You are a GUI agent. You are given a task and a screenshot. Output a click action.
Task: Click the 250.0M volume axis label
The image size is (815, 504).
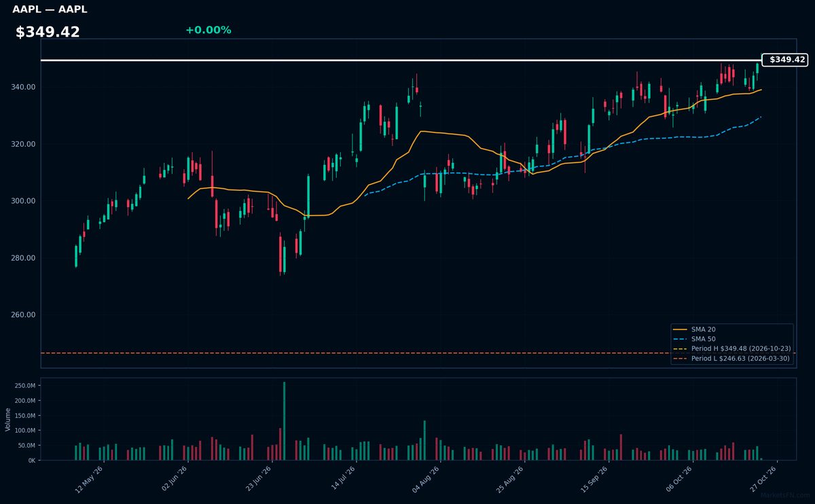tap(24, 386)
